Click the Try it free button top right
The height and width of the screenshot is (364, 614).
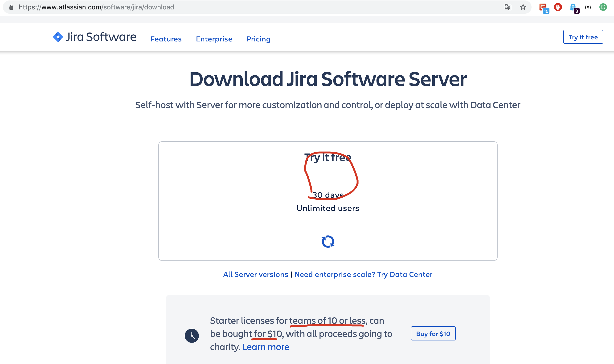583,36
